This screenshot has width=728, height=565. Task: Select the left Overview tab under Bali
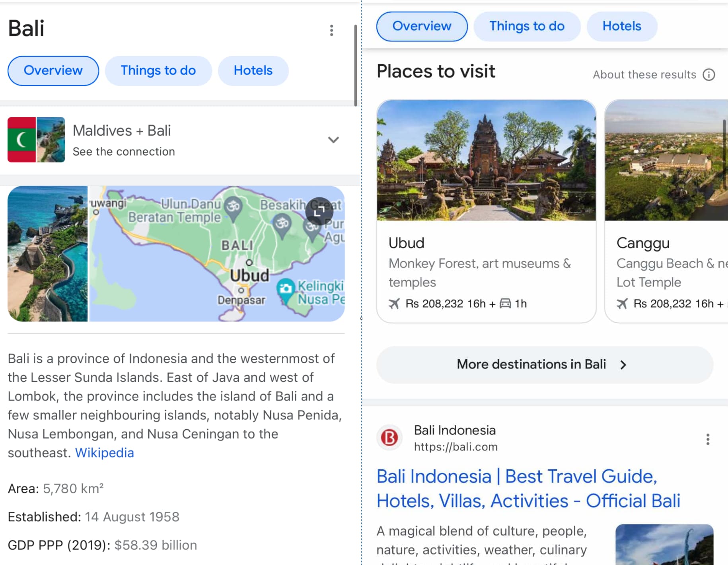click(x=53, y=70)
